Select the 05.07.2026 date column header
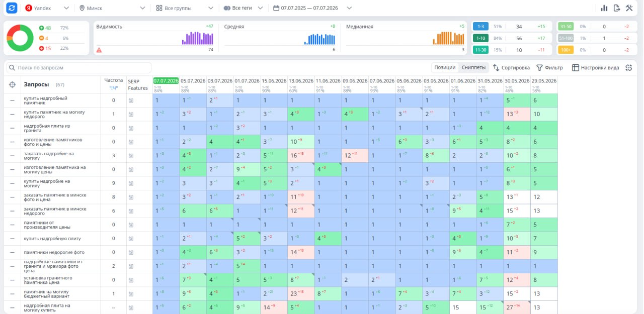This screenshot has height=314, width=644. tap(193, 81)
